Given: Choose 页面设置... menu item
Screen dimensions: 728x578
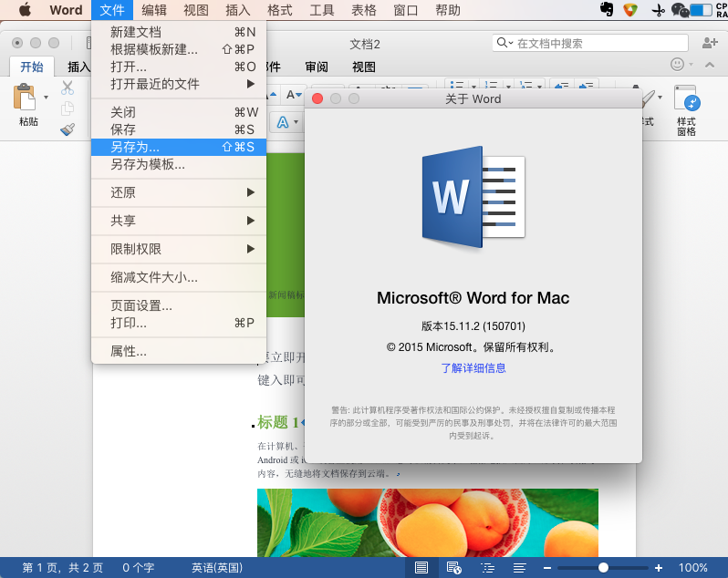Looking at the screenshot, I should 179,305.
